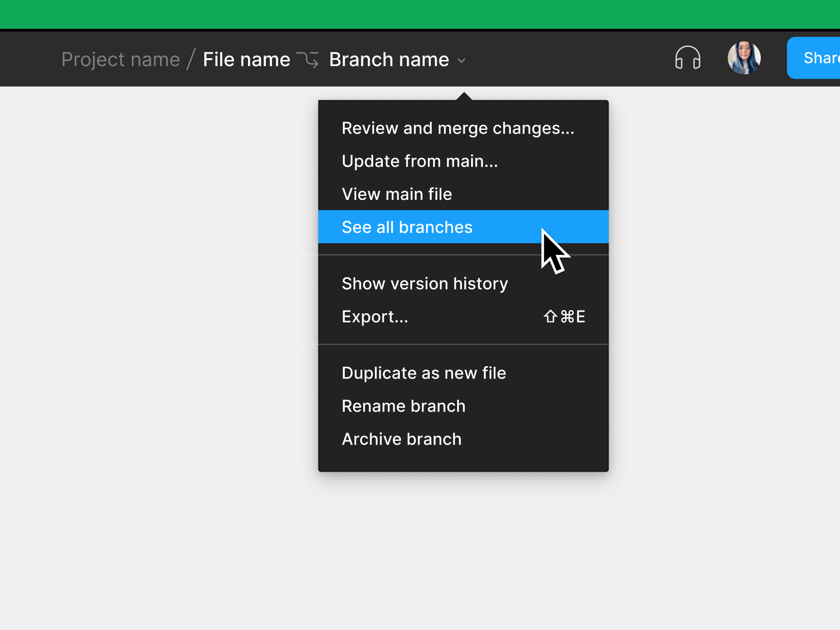Open View main file

click(396, 194)
